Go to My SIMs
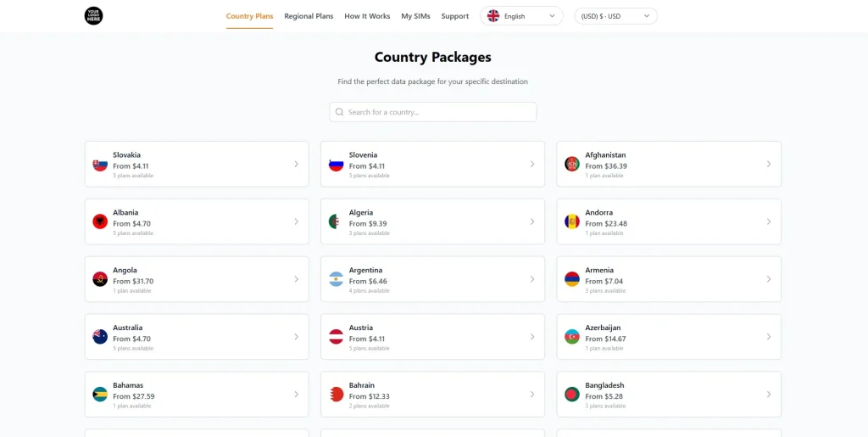This screenshot has width=868, height=437. (x=415, y=16)
